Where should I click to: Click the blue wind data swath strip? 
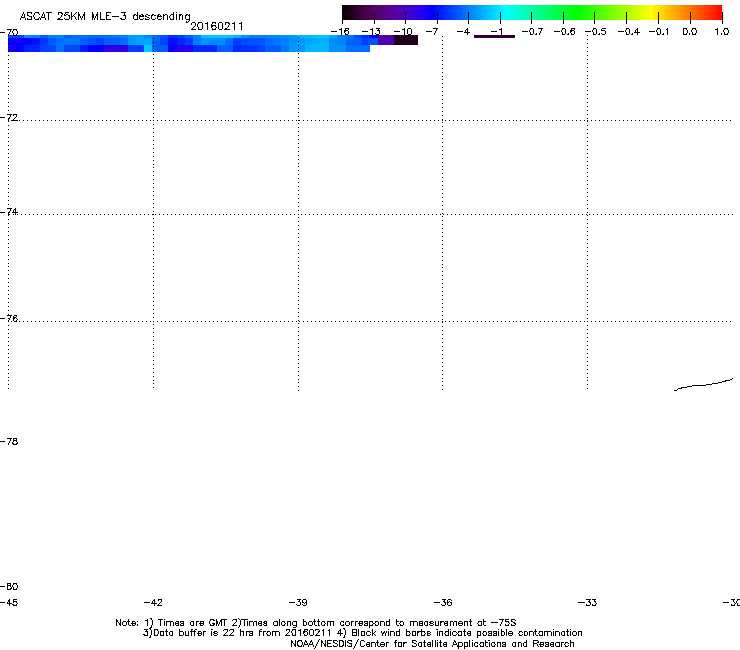189,43
